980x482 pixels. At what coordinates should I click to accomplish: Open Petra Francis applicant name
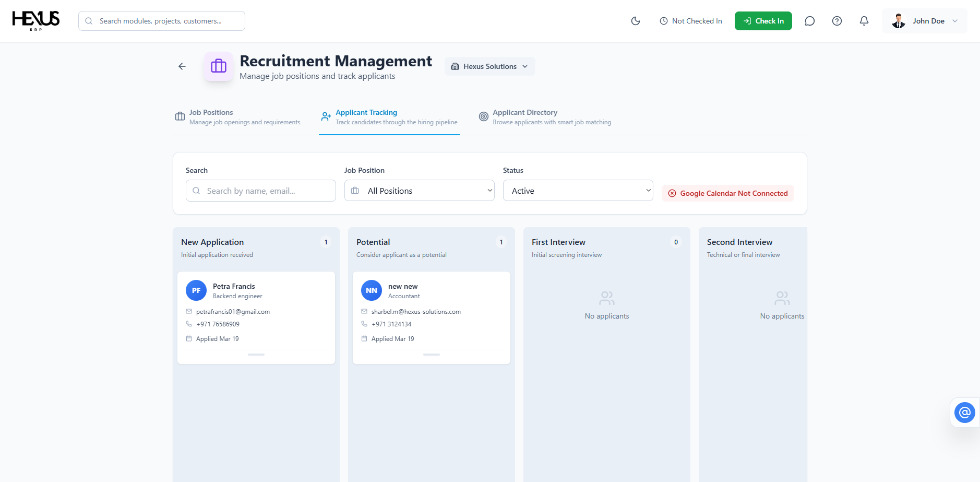tap(234, 286)
